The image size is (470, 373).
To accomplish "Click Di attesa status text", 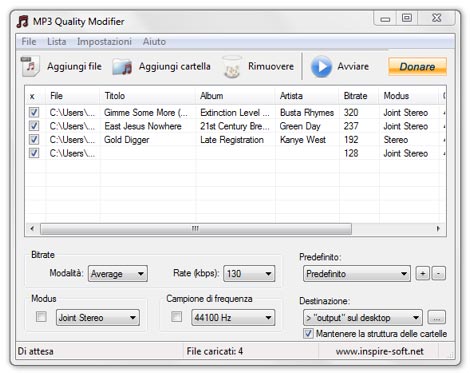I will point(35,351).
